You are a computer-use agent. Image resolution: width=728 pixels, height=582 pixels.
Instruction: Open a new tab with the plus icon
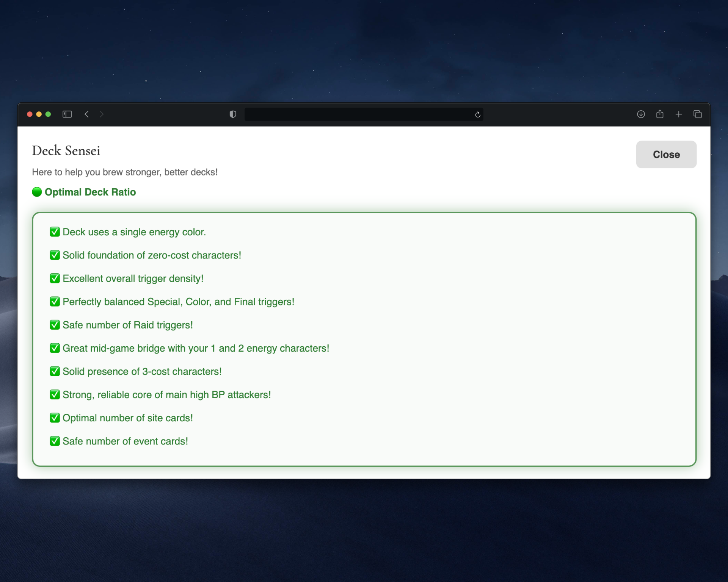coord(679,114)
